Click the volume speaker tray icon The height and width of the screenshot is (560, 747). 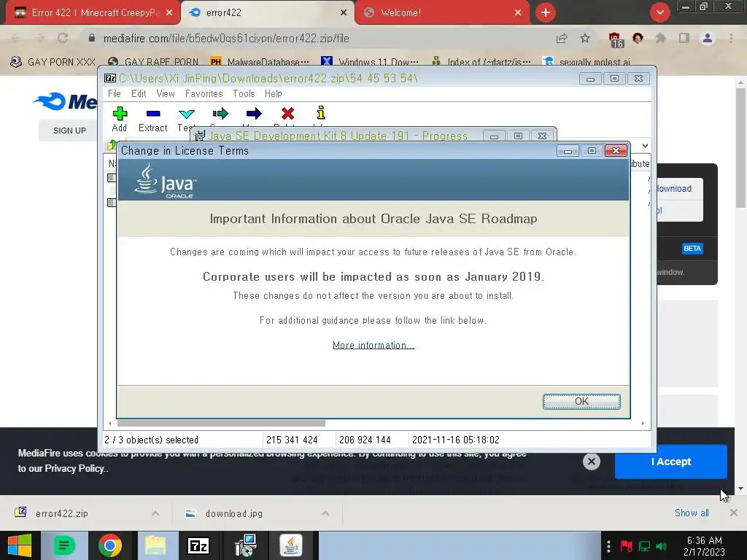coord(661,546)
